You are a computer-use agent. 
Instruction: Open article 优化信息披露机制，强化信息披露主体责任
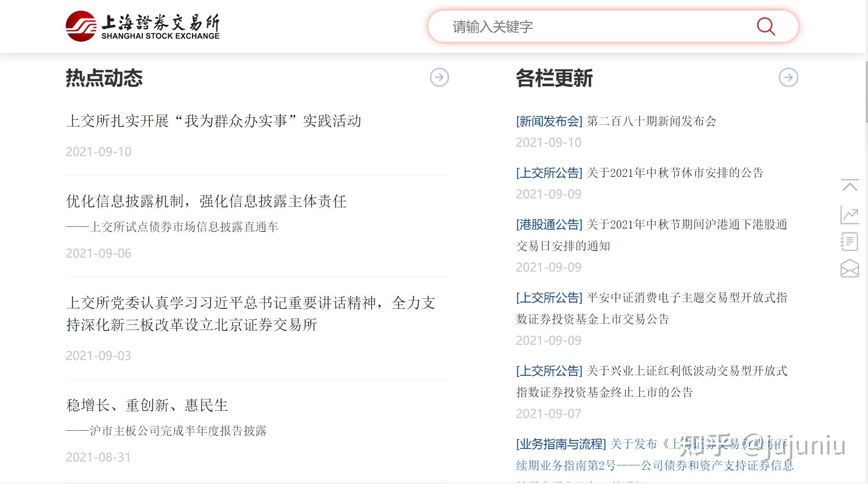coord(206,201)
